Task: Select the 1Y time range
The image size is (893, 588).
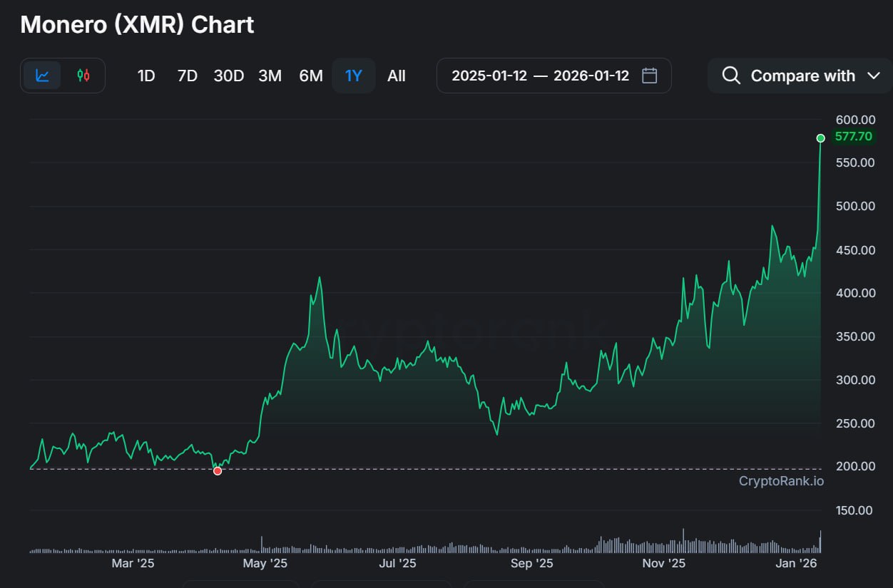Action: click(354, 76)
